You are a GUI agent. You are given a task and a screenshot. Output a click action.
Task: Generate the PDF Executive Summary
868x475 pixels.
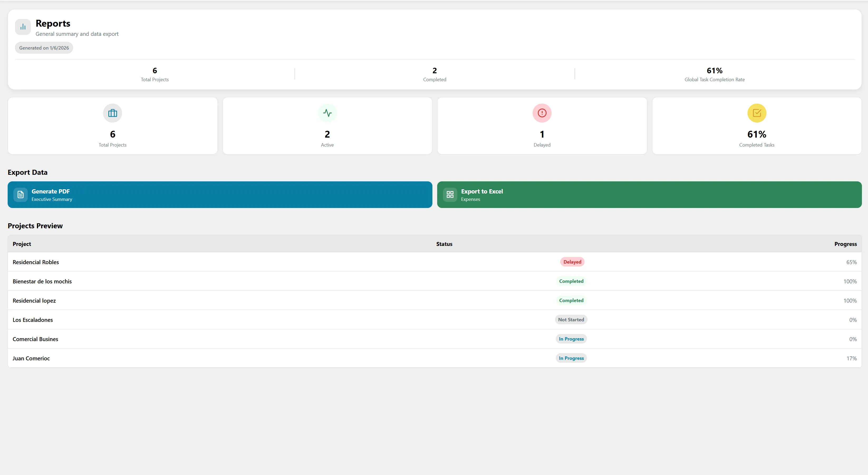(x=220, y=195)
